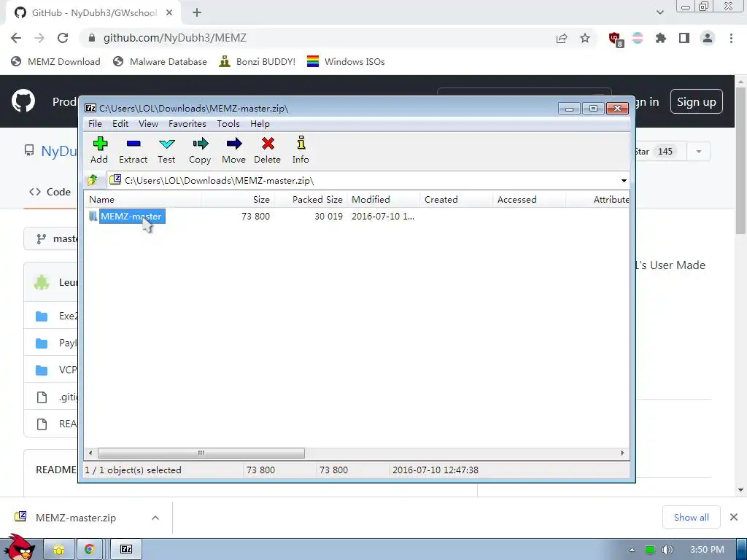Sort by the Modified column header
Viewport: 747px width, 560px height.
384,200
